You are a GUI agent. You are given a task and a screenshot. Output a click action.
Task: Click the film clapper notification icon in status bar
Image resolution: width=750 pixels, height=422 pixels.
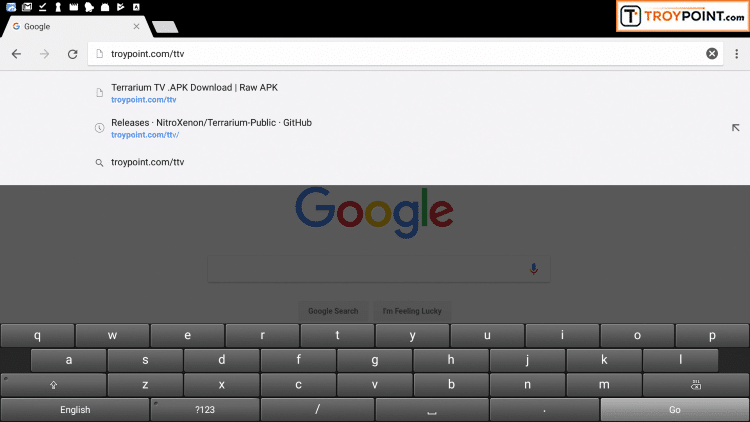74,7
